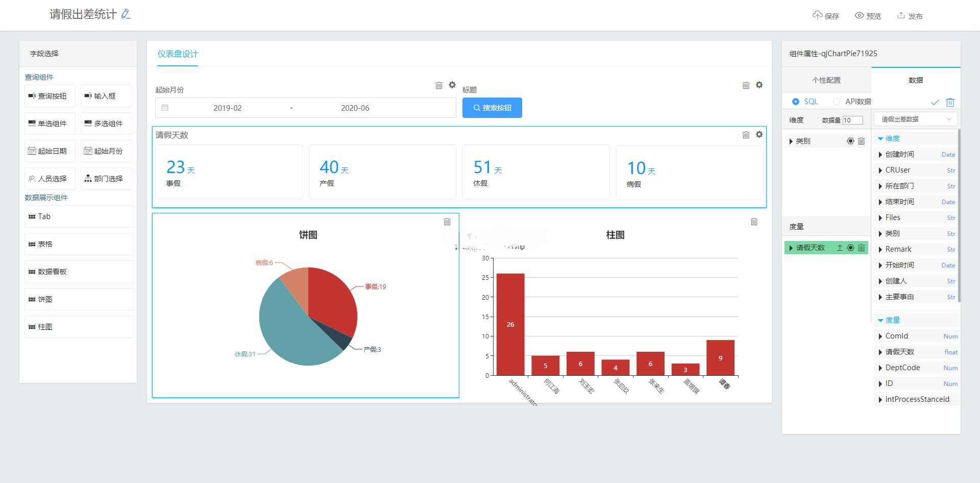Select the API数据 radio button

837,102
